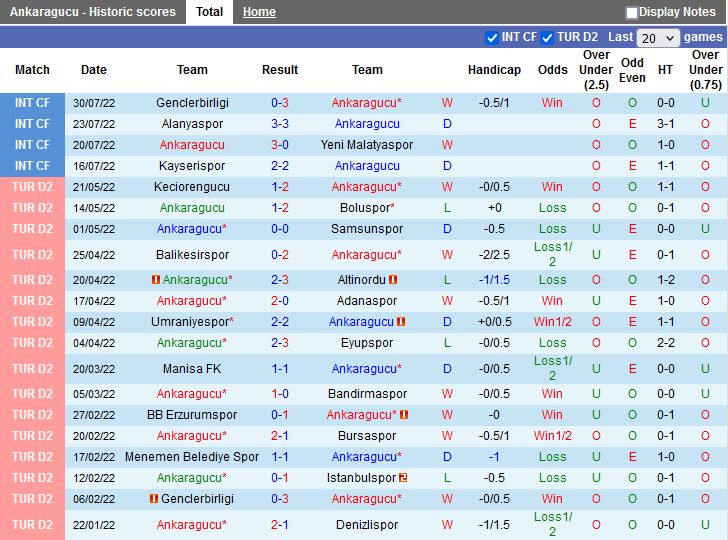The height and width of the screenshot is (540, 728).
Task: Uncheck the TUR D2 league filter
Action: click(547, 38)
